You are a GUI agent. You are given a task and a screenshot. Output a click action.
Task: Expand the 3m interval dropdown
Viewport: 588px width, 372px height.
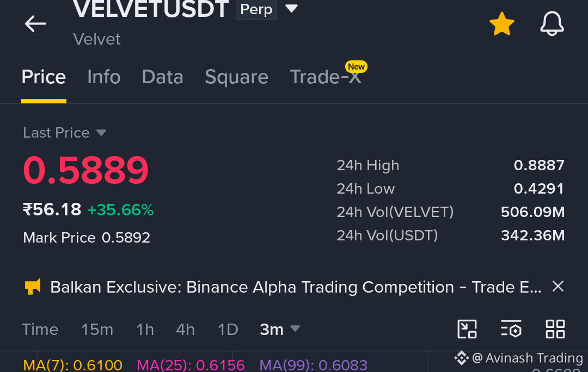[x=280, y=329]
